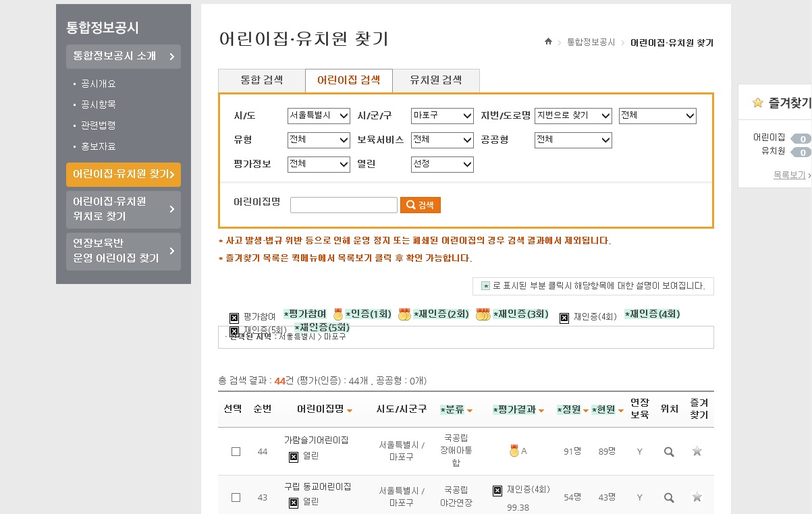The width and height of the screenshot is (812, 514).
Task: Click the 어린이집명 text input field
Action: pos(344,205)
